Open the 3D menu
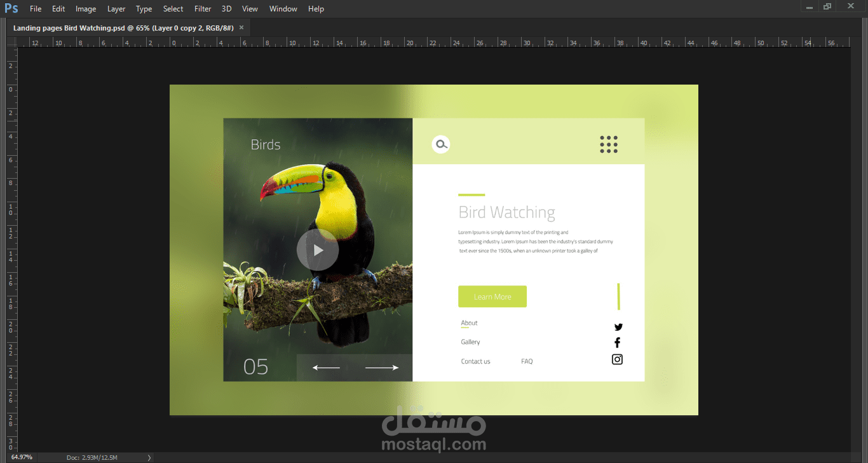This screenshot has width=868, height=463. (x=226, y=9)
